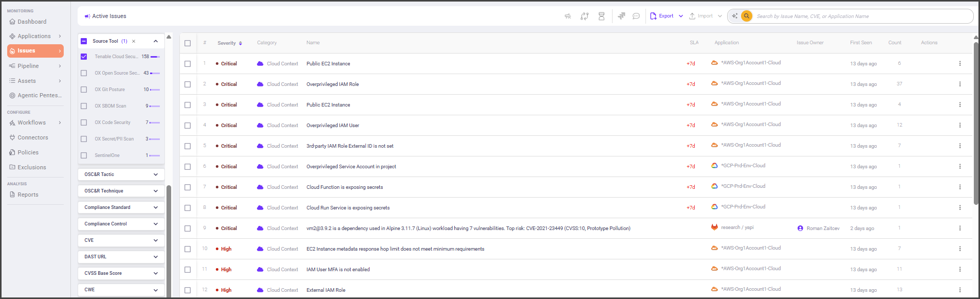The height and width of the screenshot is (299, 980).
Task: Click the hourglass toolbar icon
Action: point(601,16)
